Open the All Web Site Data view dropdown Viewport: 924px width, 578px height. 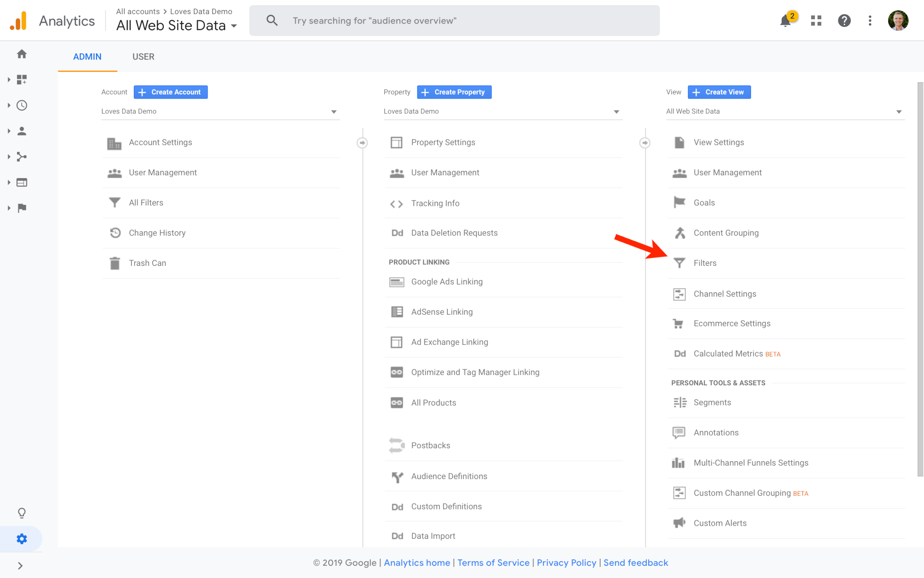(785, 112)
